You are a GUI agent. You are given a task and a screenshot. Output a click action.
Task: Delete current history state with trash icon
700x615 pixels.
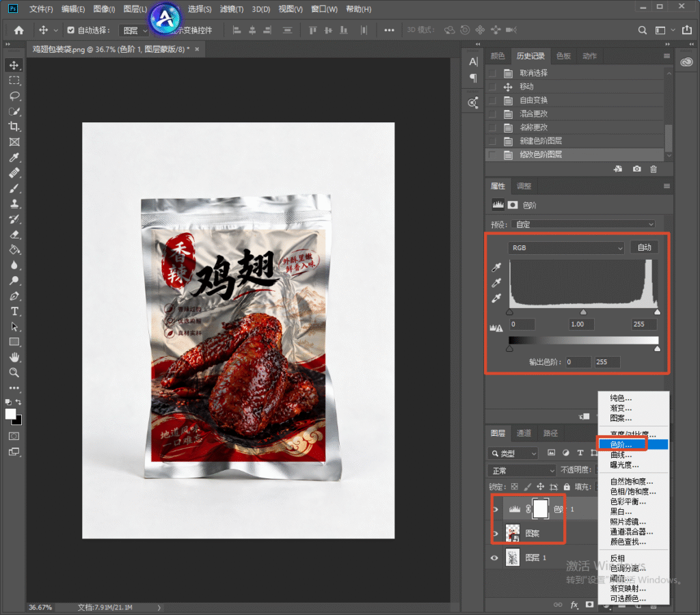click(653, 169)
